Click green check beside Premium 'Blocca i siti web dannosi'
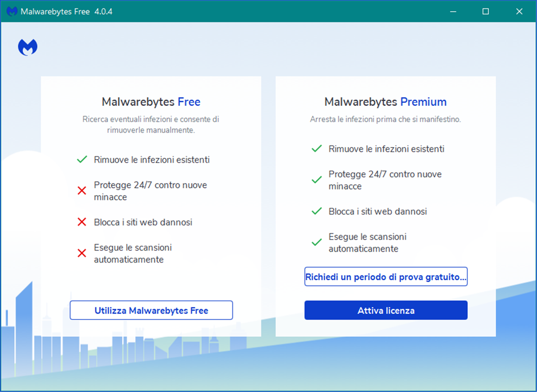This screenshot has width=537, height=392. coord(316,211)
